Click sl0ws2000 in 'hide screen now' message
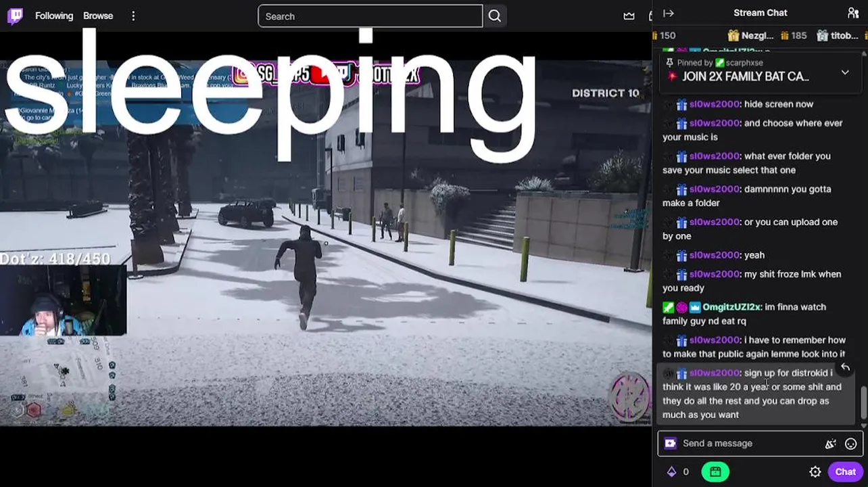Viewport: 868px width, 487px height. coord(715,104)
